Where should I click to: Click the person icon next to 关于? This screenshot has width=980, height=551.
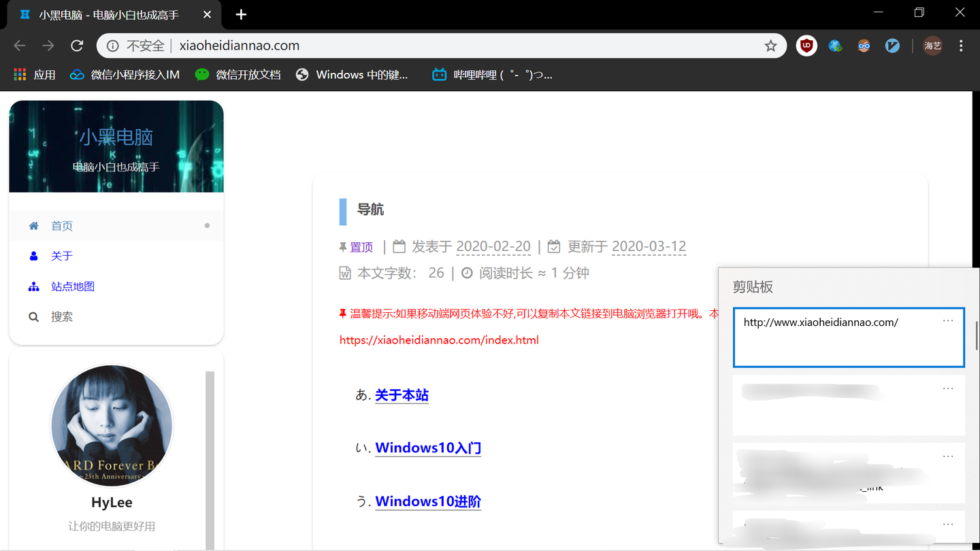33,256
